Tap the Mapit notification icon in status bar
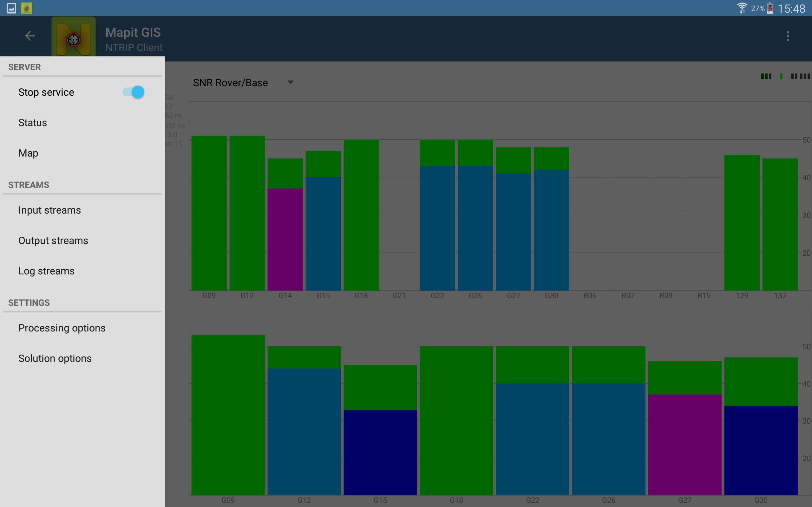 pyautogui.click(x=27, y=8)
